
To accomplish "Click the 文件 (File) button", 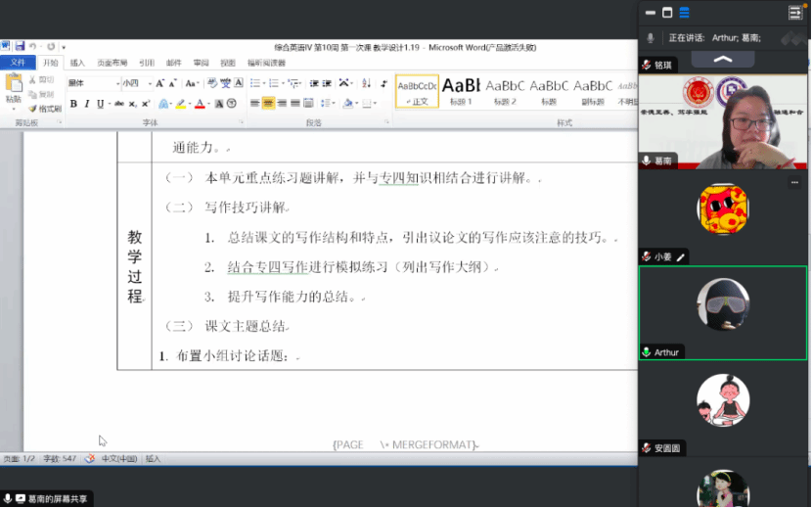I will tap(18, 63).
